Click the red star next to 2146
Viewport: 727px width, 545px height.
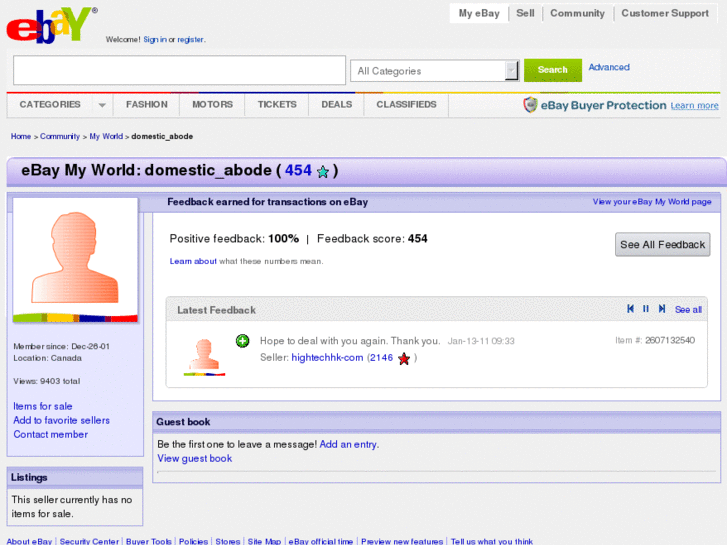[x=404, y=359]
